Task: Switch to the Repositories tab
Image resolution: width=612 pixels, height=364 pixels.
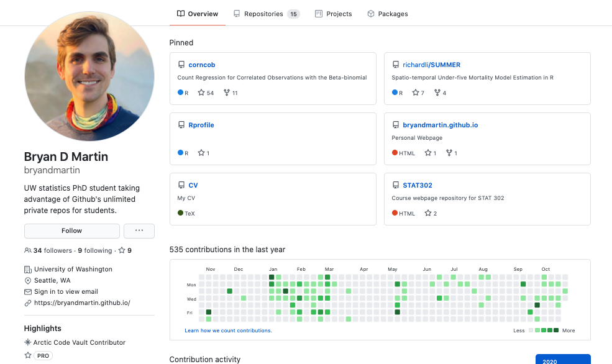Action: point(267,14)
